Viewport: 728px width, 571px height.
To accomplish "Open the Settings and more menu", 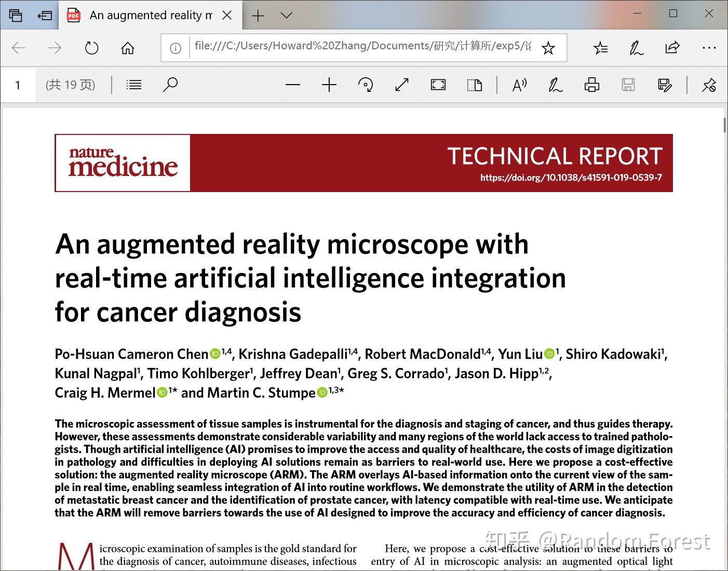I will [709, 48].
